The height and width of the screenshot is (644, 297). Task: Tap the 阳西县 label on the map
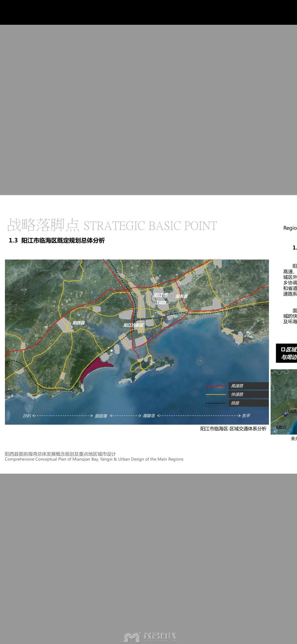point(79,323)
